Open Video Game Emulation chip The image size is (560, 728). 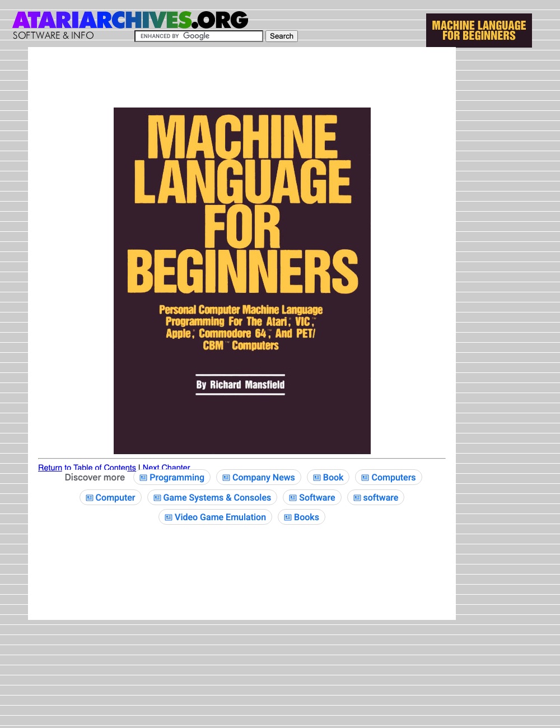[216, 517]
